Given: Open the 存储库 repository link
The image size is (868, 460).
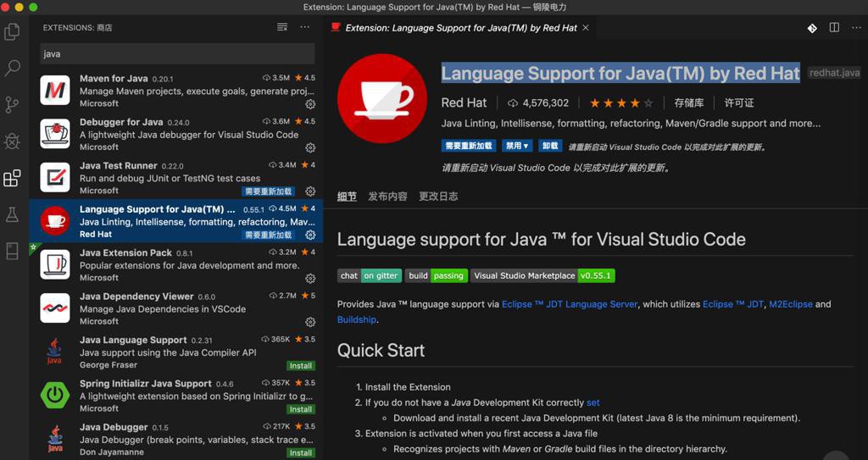Looking at the screenshot, I should (689, 103).
